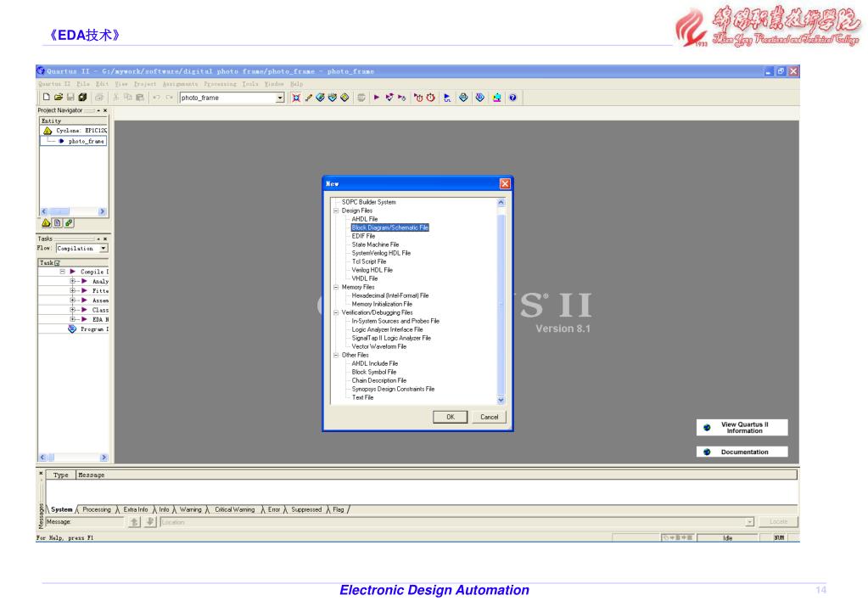Click the blue Help question mark icon
This screenshot has height=601, width=868.
(512, 98)
